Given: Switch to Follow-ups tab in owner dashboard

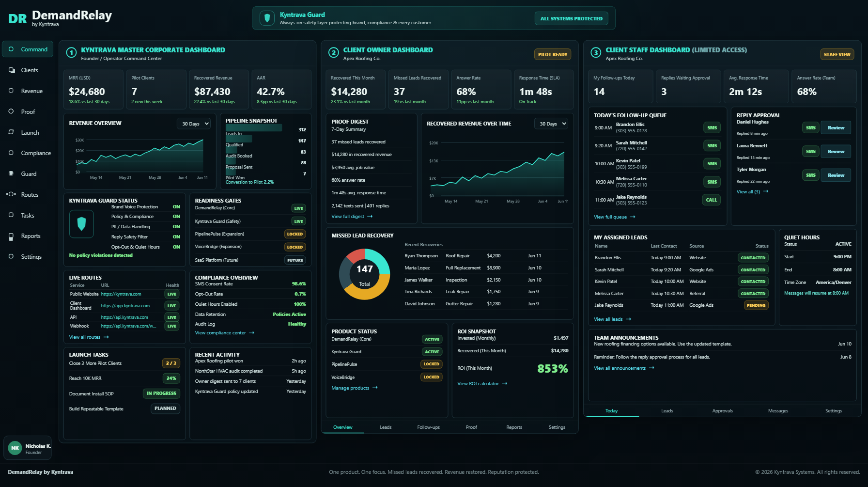Looking at the screenshot, I should [x=429, y=427].
